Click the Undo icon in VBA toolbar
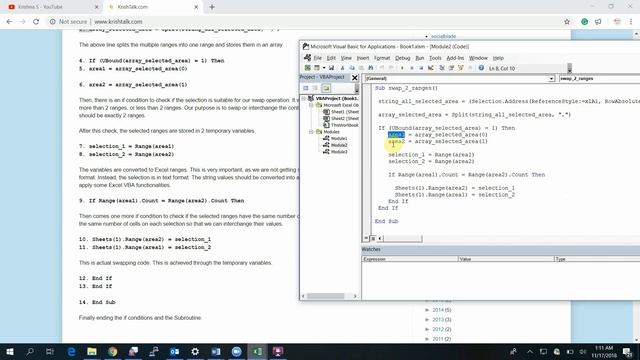Screen dimensions: 640x360 click(382, 68)
